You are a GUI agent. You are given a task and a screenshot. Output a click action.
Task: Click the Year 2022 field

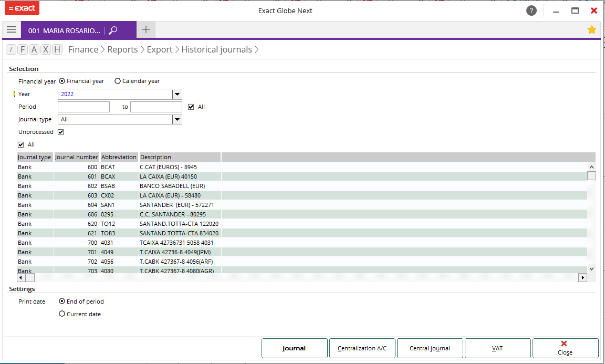115,94
